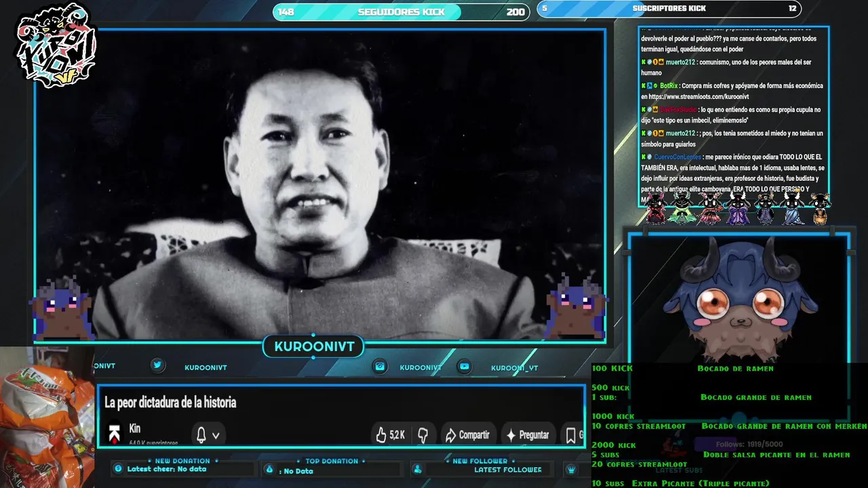Click the horned VTuber avatar camera
This screenshot has width=868, height=488.
739,298
